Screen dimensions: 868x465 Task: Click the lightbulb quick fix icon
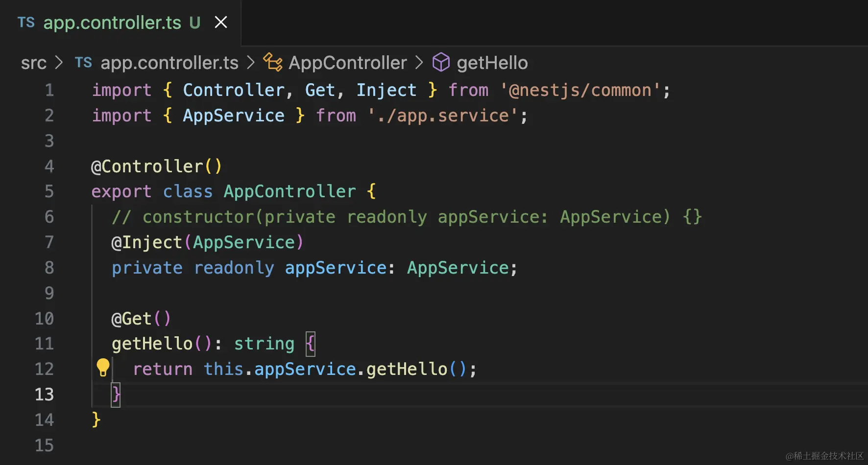(x=103, y=367)
